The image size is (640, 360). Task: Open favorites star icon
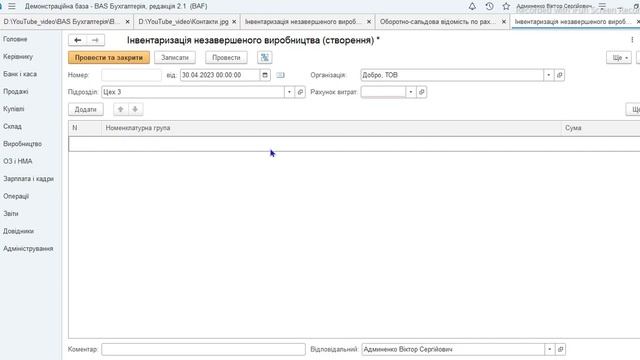506,6
